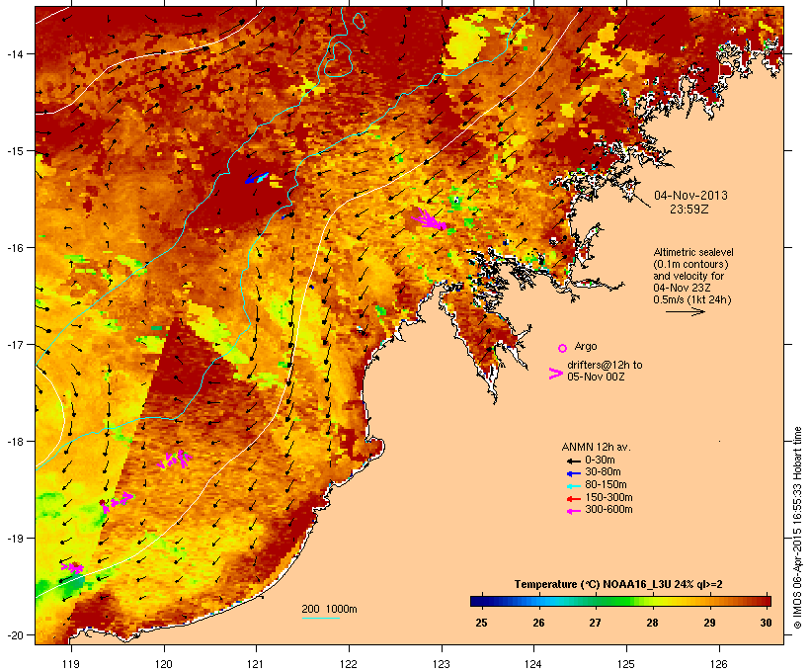Click the longitude axis label 121
Screen dimensions: 810x672
click(x=256, y=664)
